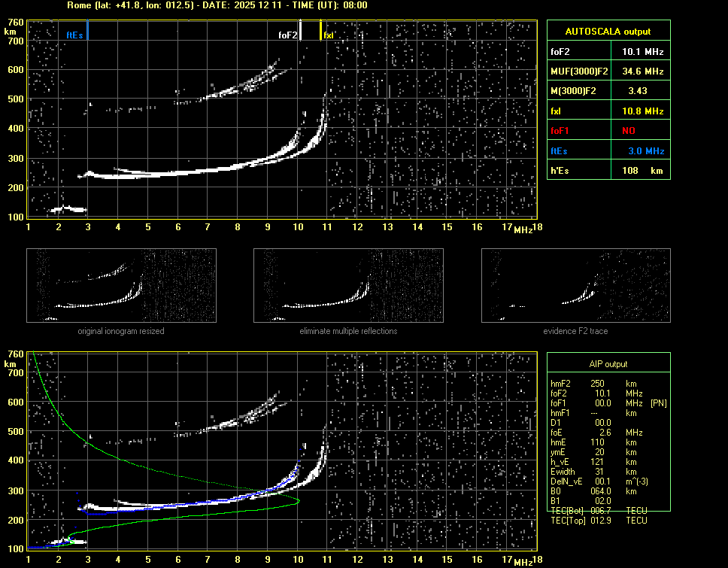Select the blue ftEs marker label
This screenshot has width=728, height=568.
pos(74,35)
